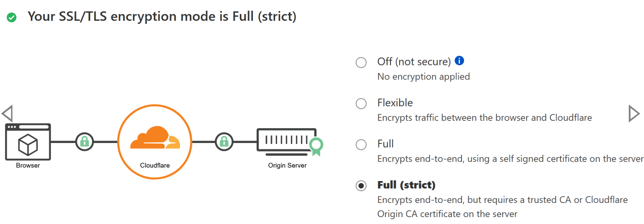Click the green certificate ribbon badge

coord(316,146)
